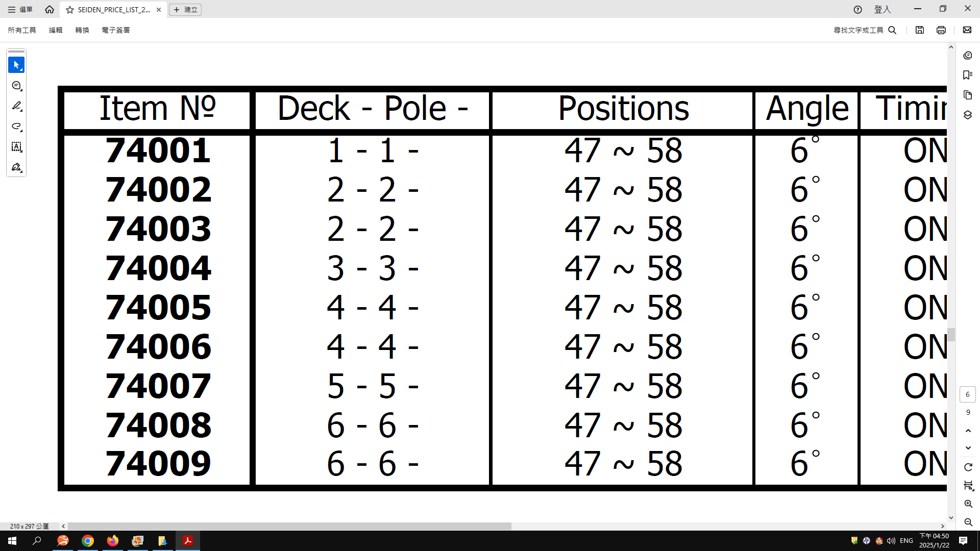Open the layers panel icon
980x551 pixels.
(x=968, y=115)
